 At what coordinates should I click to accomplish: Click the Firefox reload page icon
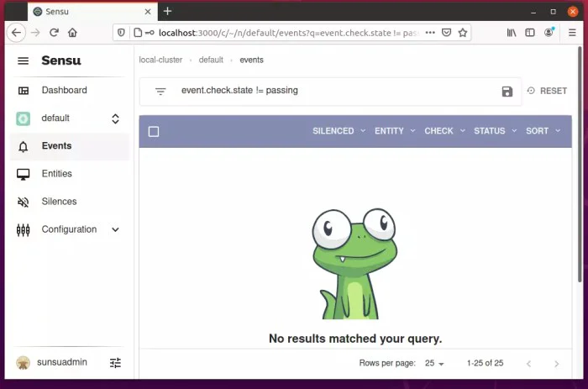click(x=54, y=33)
